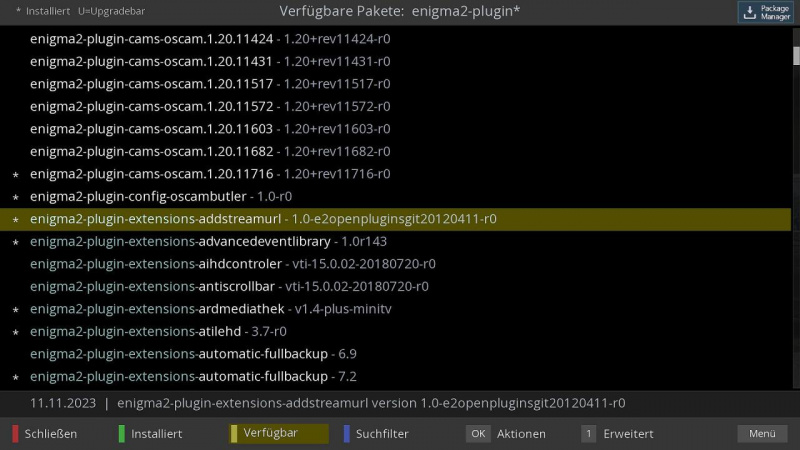
Task: Choose the Schließen label
Action: point(51,434)
